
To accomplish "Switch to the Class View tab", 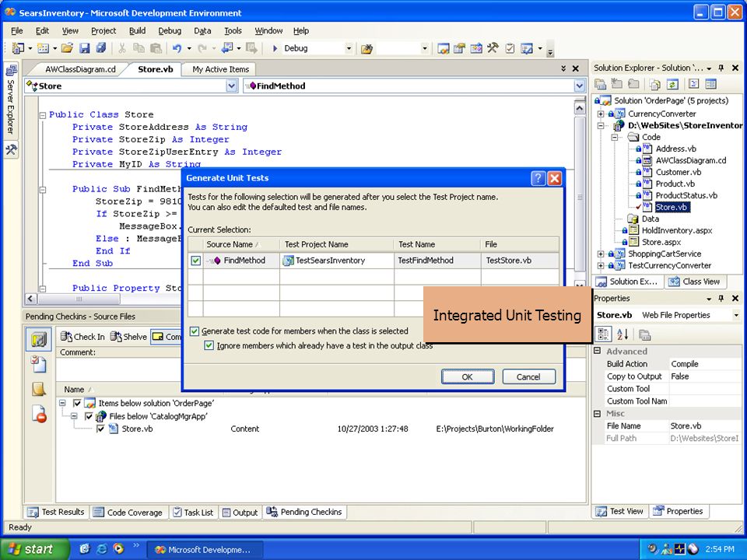I will [694, 282].
